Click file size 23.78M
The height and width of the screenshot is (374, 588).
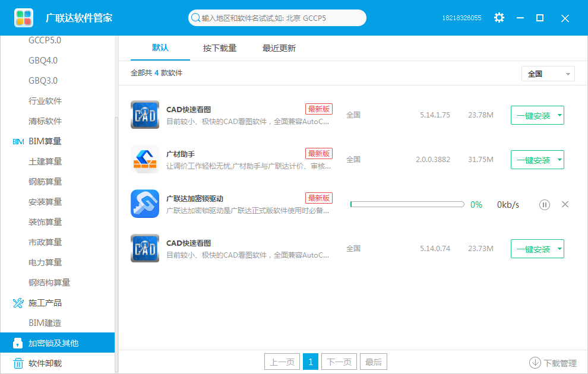480,115
